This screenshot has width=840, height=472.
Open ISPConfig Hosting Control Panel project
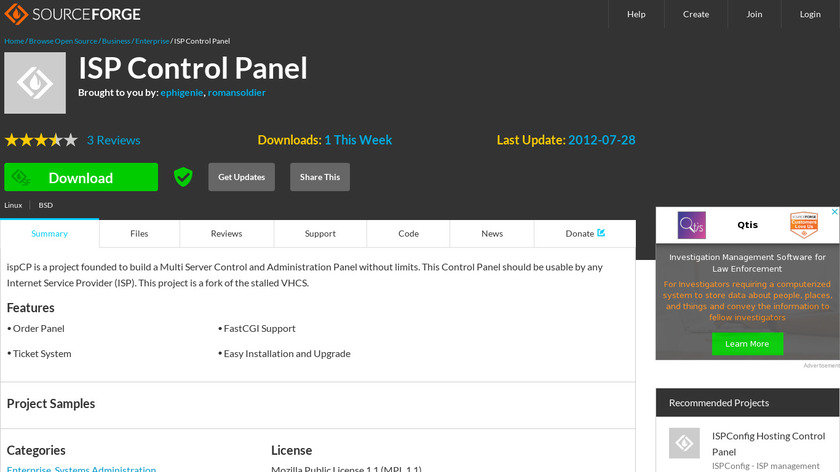coord(768,444)
